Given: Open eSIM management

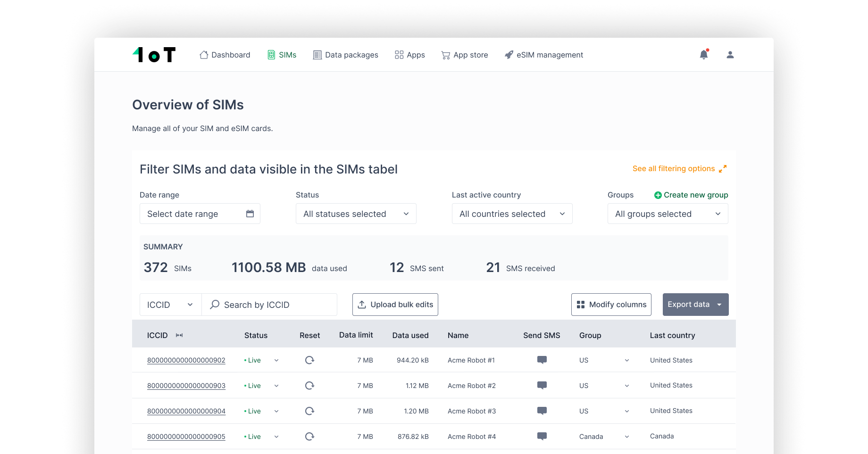Looking at the screenshot, I should (544, 55).
